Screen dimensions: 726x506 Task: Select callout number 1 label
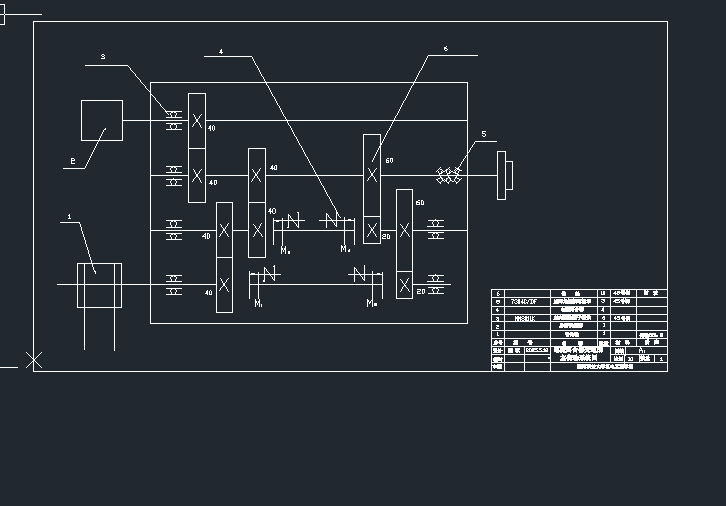pos(69,217)
